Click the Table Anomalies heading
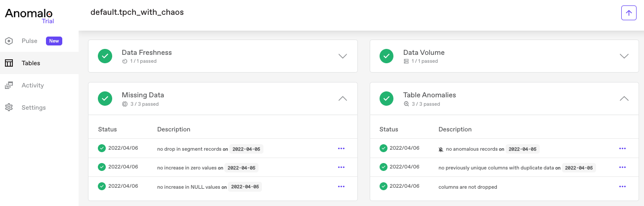Image resolution: width=644 pixels, height=206 pixels. pos(429,95)
